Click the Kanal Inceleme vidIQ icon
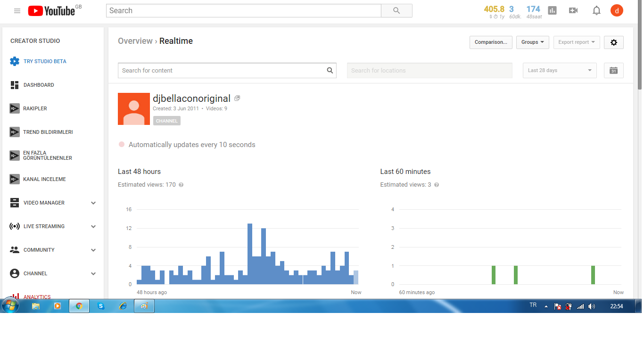Viewport: 644px width, 362px height. click(15, 179)
